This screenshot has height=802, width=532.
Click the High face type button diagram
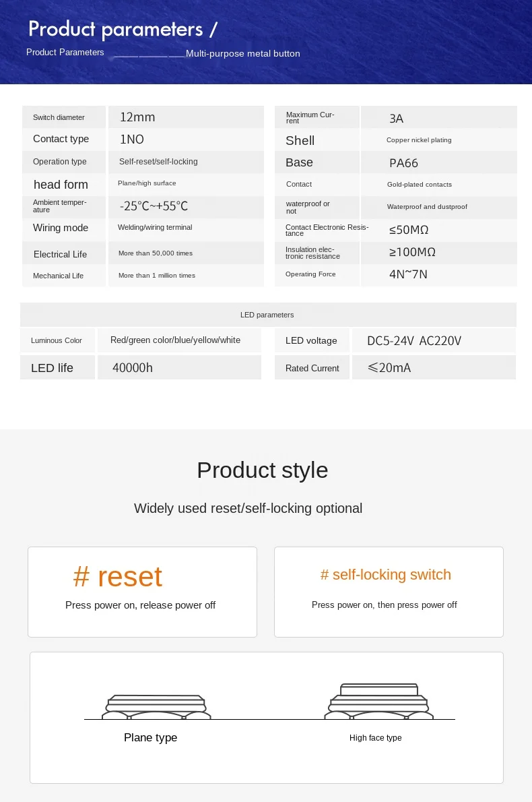[x=378, y=701]
